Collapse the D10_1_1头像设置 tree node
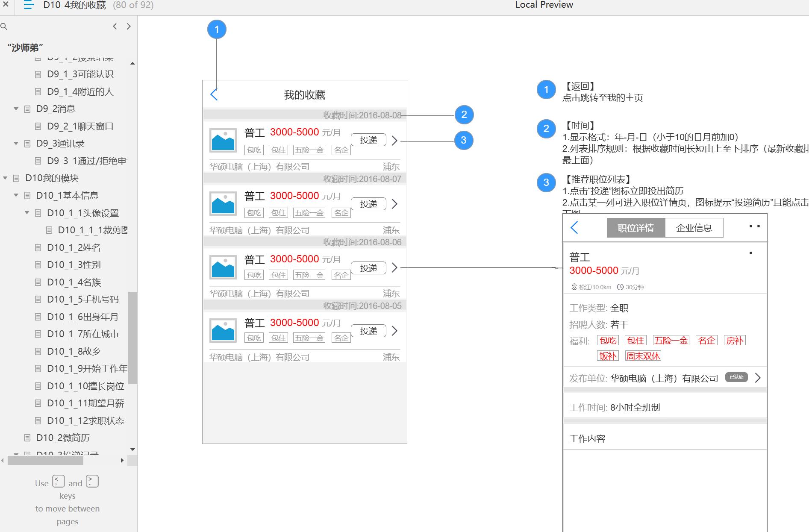 pos(27,213)
